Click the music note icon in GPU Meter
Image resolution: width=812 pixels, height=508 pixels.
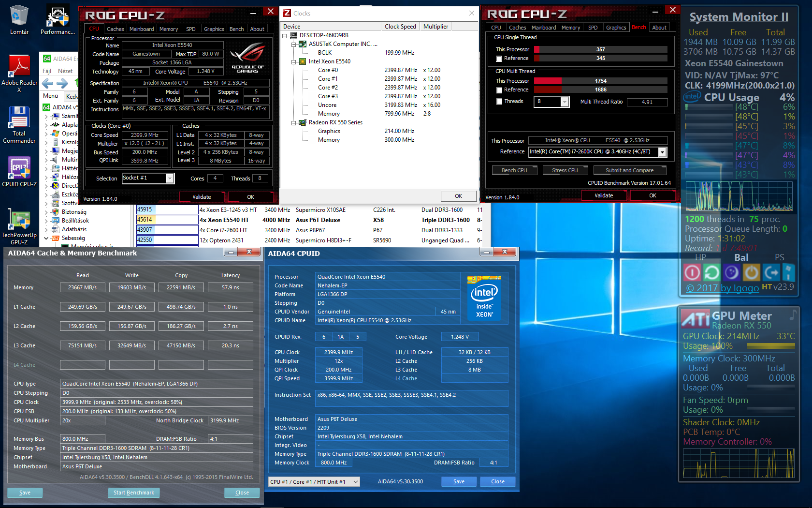tap(792, 315)
